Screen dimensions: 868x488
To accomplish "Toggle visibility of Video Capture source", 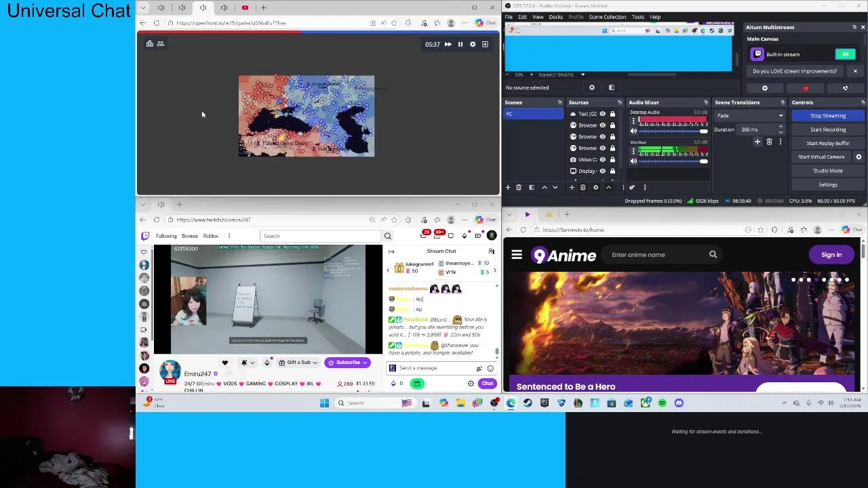I will [x=602, y=159].
